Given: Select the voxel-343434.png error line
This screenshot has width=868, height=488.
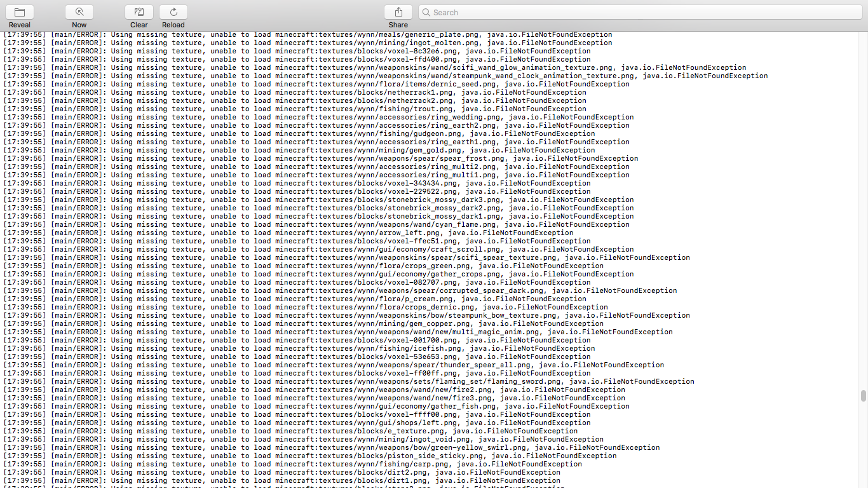Looking at the screenshot, I should coord(297,184).
